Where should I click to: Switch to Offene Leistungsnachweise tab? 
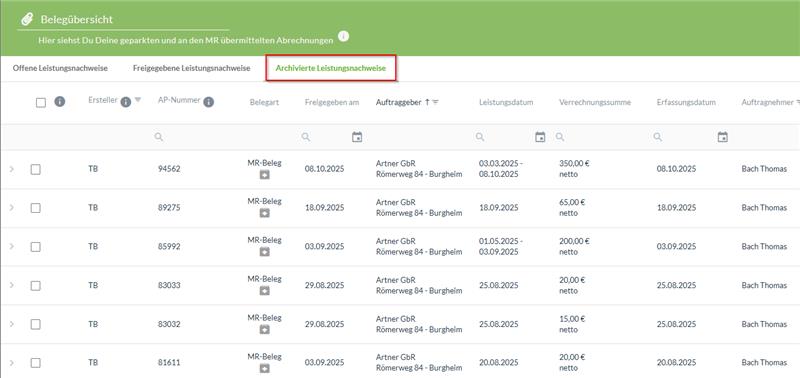(60, 68)
